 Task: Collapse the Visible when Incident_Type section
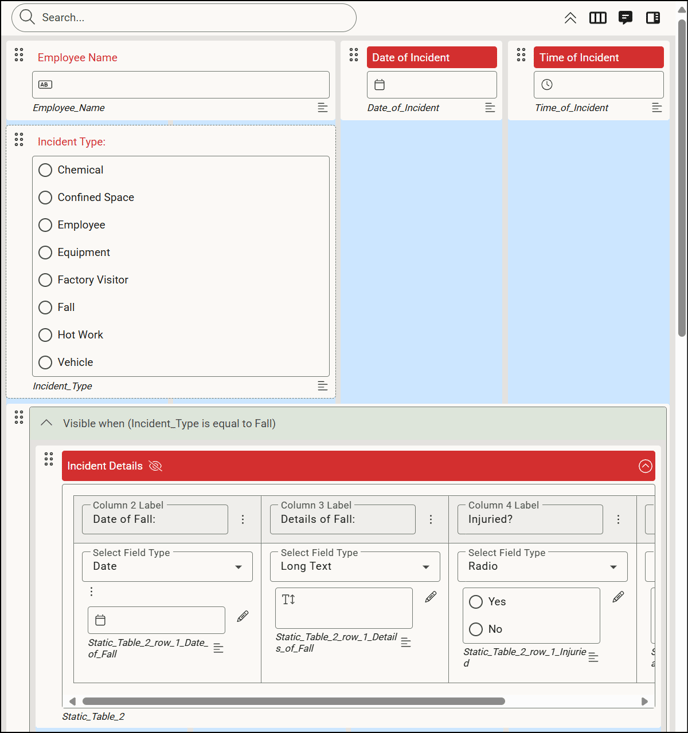(46, 423)
